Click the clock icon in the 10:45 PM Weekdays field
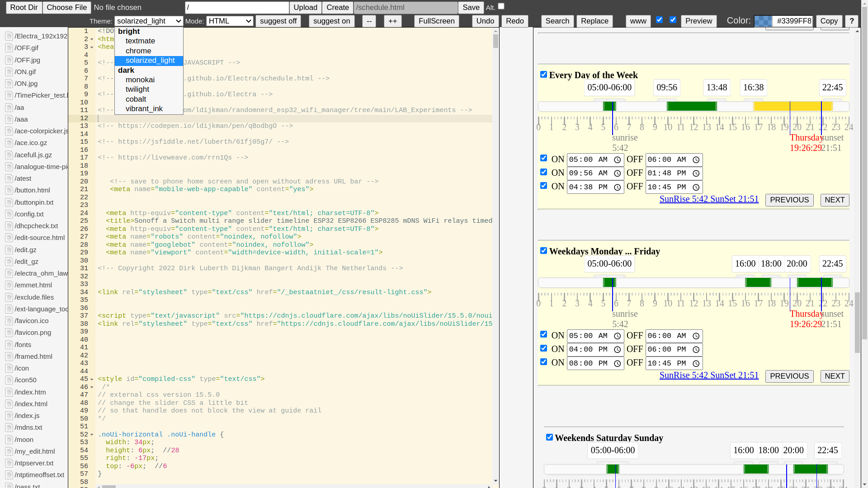 pyautogui.click(x=696, y=364)
